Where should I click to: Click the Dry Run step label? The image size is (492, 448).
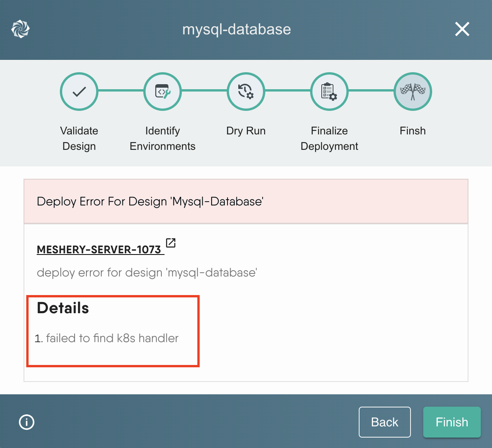click(246, 131)
